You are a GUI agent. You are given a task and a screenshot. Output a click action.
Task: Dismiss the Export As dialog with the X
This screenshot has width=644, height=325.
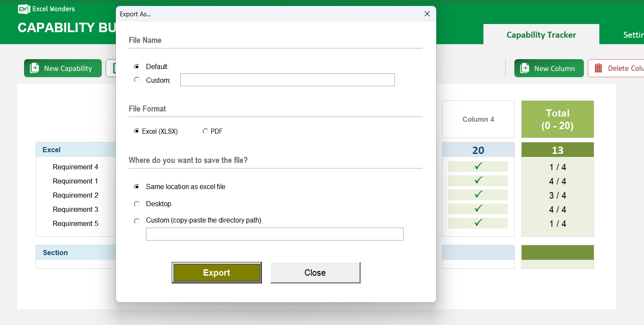pos(427,14)
